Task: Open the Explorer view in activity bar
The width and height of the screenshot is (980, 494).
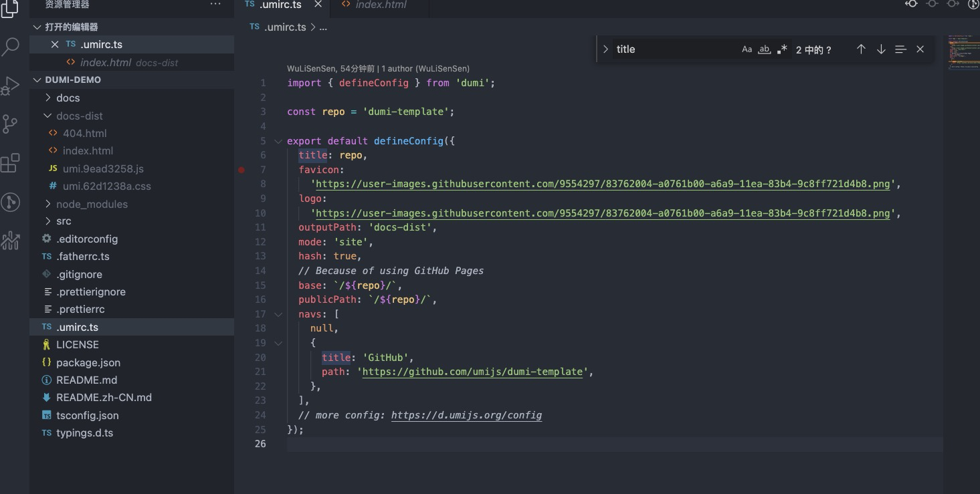Action: [10, 8]
